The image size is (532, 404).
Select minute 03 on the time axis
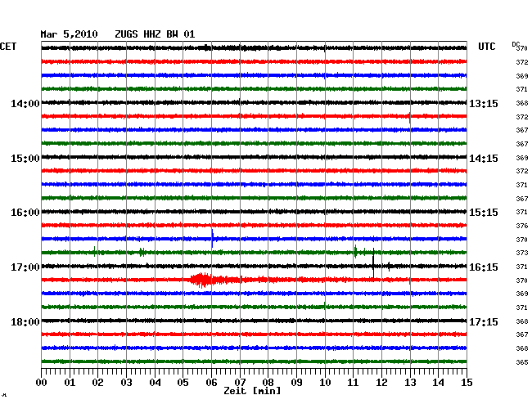(126, 382)
